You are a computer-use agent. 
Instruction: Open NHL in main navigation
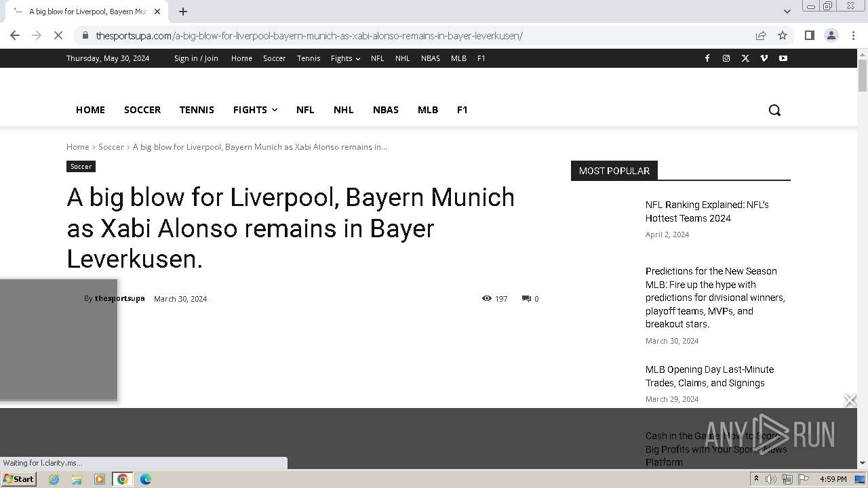[343, 110]
